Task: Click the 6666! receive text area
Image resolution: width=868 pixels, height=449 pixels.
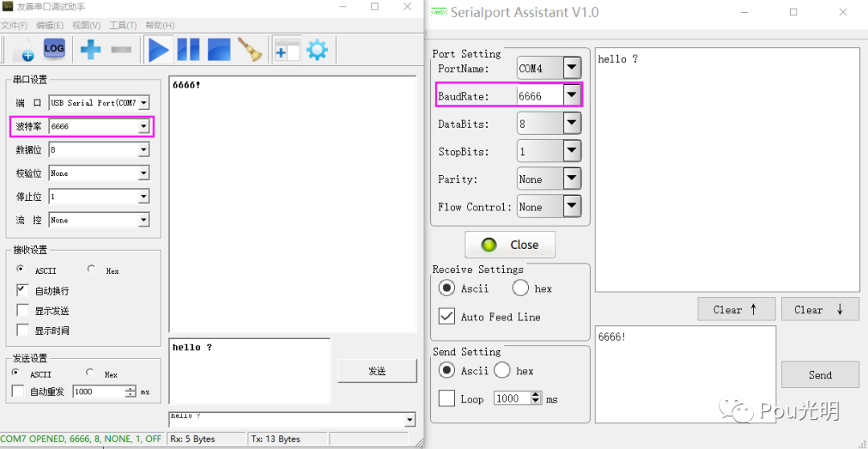Action: [293, 203]
